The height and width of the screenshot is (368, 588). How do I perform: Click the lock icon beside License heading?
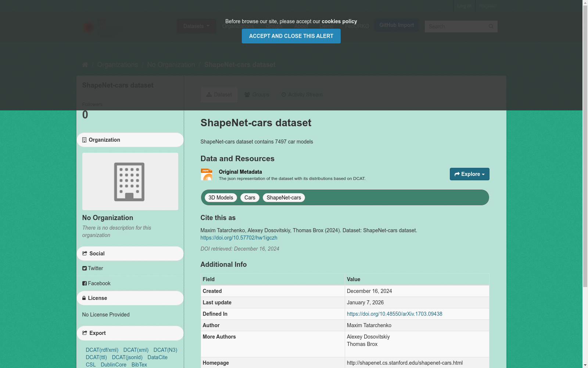pyautogui.click(x=84, y=298)
